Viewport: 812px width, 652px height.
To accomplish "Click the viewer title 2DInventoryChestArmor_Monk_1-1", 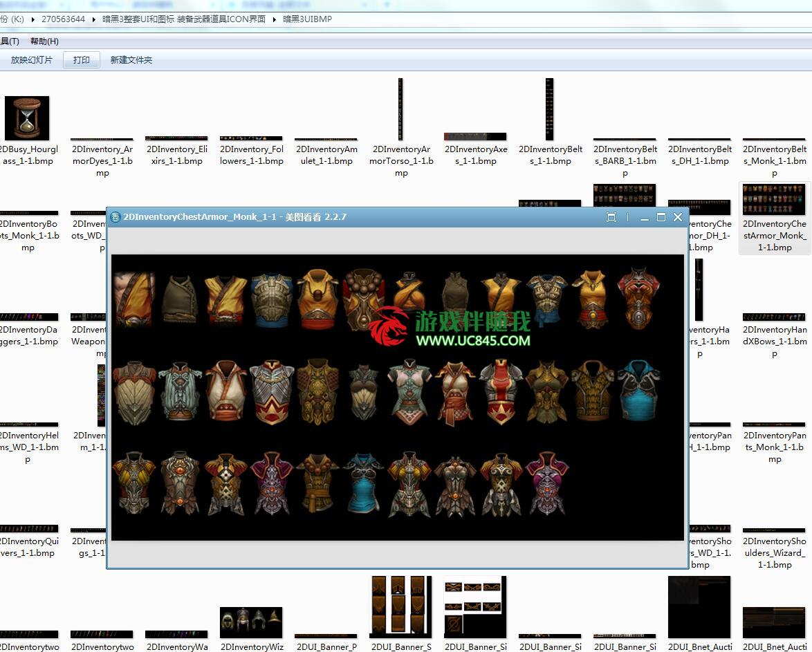I will click(200, 217).
